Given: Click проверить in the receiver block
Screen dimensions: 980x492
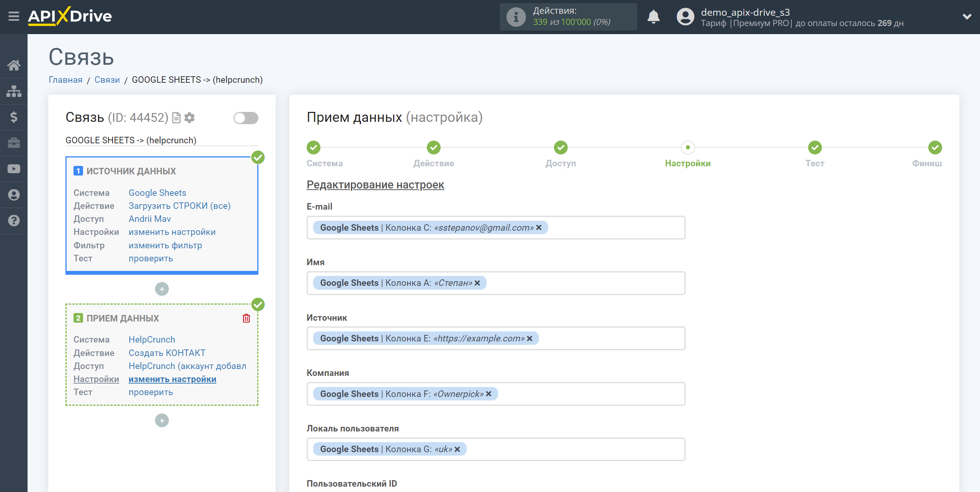Looking at the screenshot, I should [x=151, y=392].
